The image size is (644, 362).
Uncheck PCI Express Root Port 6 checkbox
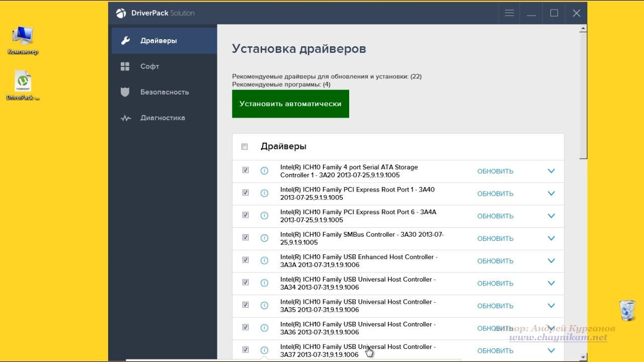click(246, 215)
